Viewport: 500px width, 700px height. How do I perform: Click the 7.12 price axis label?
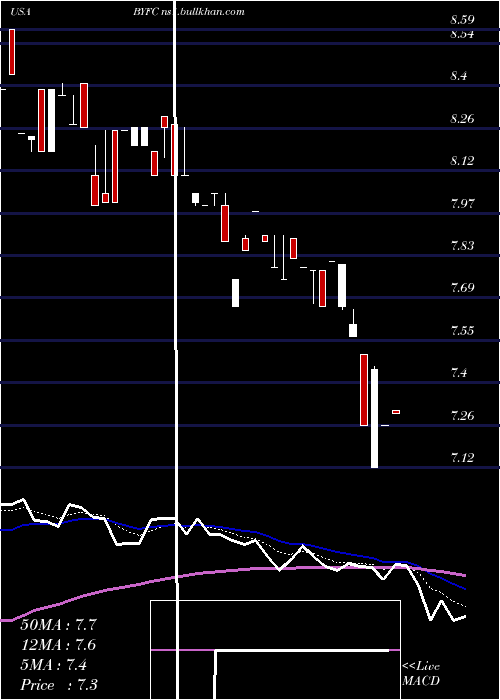tap(462, 458)
